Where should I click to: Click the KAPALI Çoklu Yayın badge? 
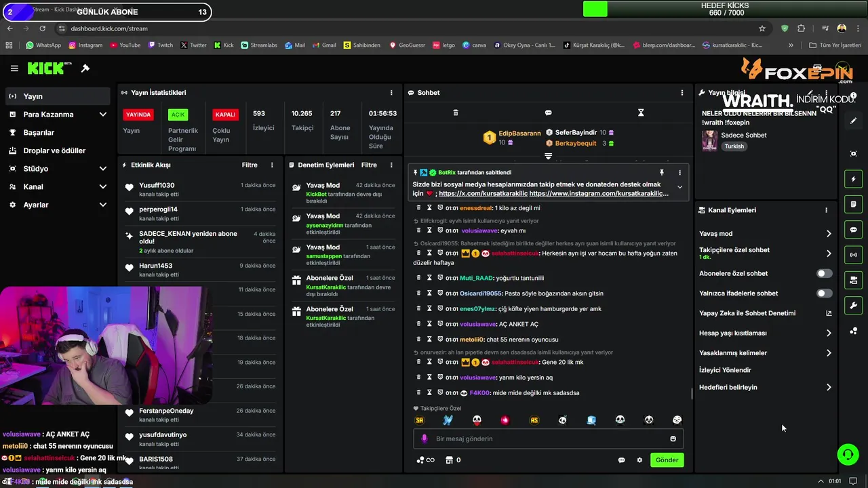[225, 115]
